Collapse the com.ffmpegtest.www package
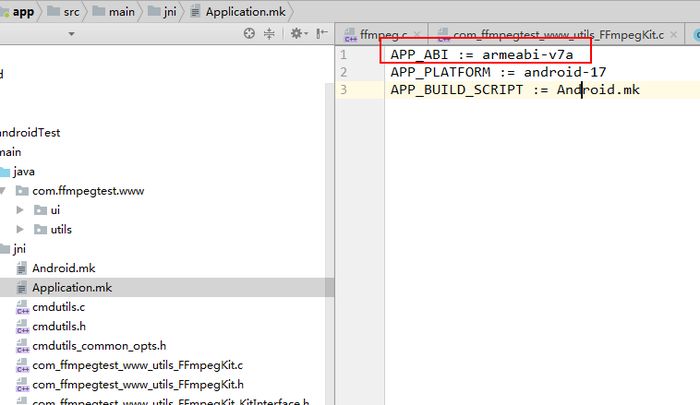This screenshot has height=405, width=700. coord(3,190)
